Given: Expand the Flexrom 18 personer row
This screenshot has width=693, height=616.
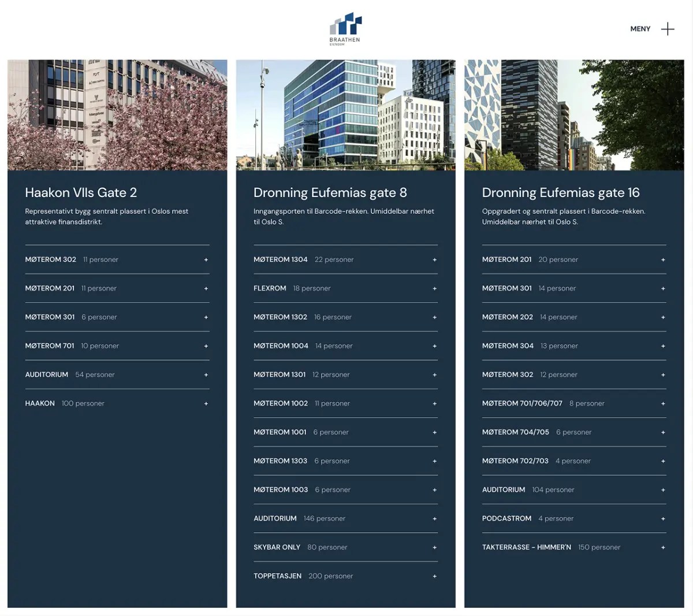Looking at the screenshot, I should [345, 288].
